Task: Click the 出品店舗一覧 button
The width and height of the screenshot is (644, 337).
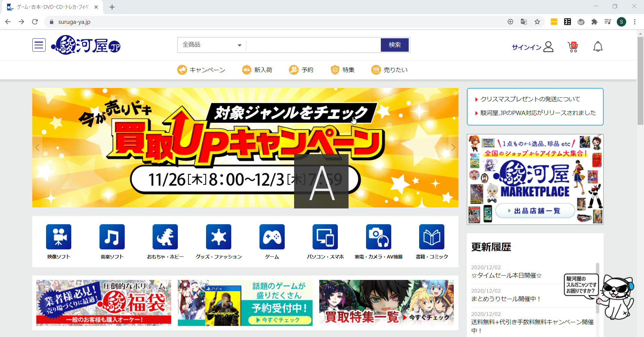Action: (x=535, y=211)
